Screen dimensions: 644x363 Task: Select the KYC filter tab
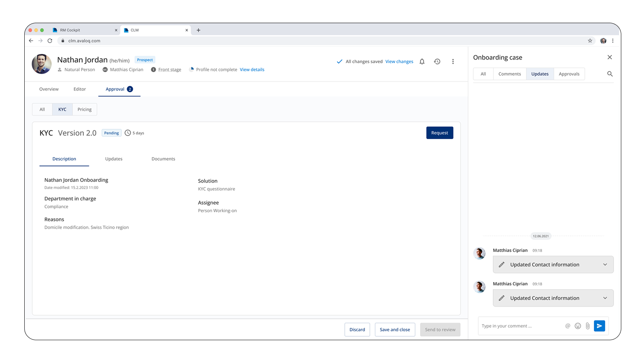pos(62,109)
